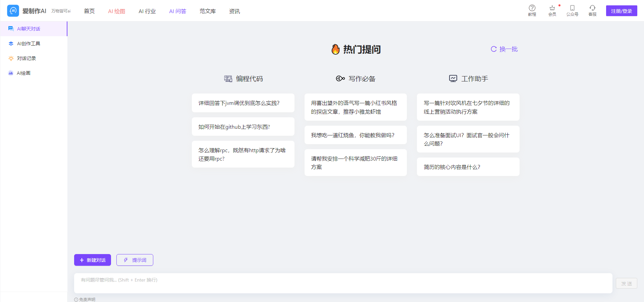Open AI 绘图 in the top navigation

[x=116, y=11]
